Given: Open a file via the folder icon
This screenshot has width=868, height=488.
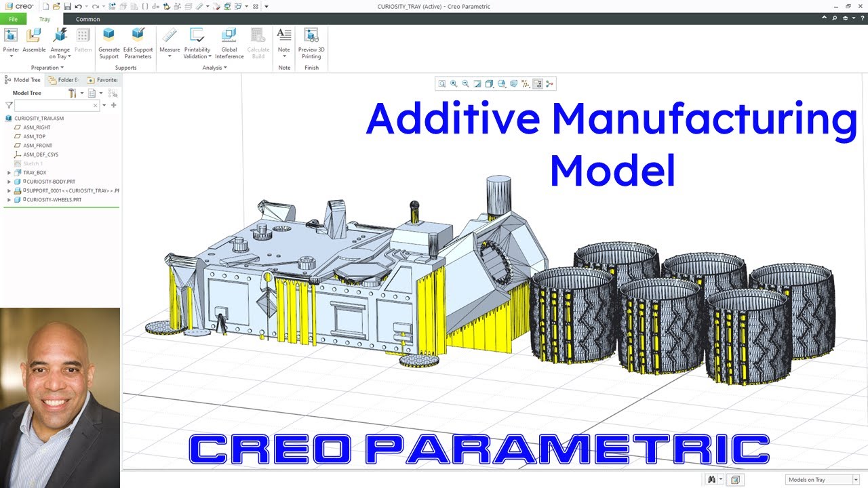Looking at the screenshot, I should coord(56,6).
